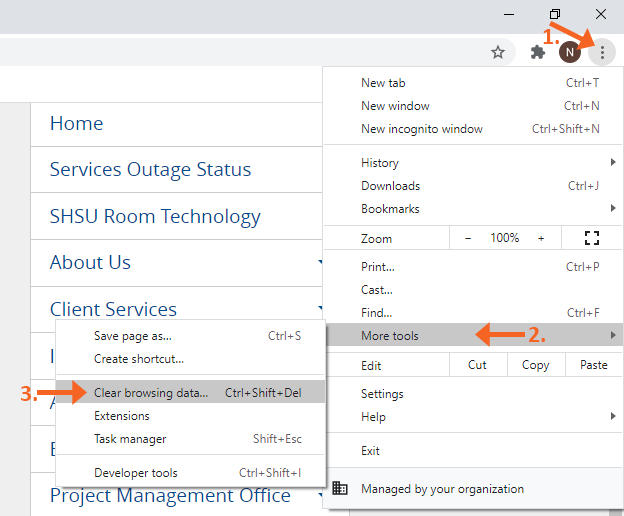The height and width of the screenshot is (516, 624).
Task: Click the three-dot Chrome menu icon
Action: coord(602,52)
